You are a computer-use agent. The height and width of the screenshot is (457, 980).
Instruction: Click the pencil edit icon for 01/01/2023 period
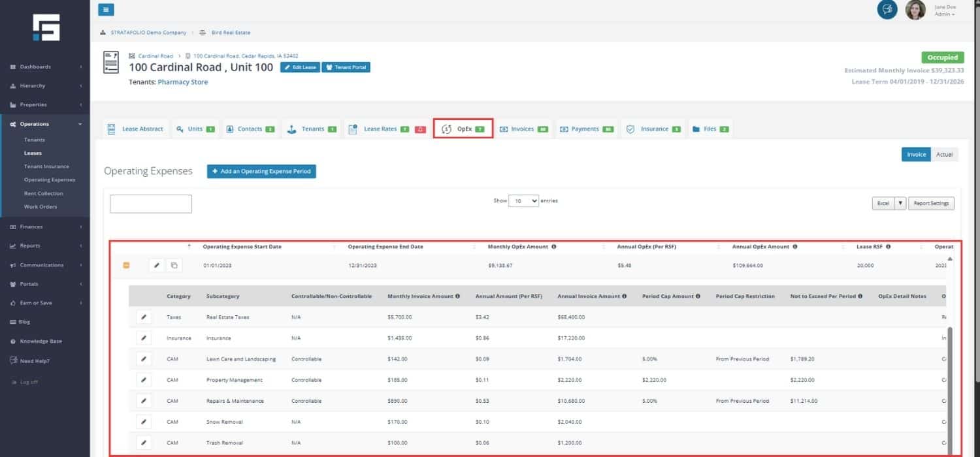pos(156,265)
